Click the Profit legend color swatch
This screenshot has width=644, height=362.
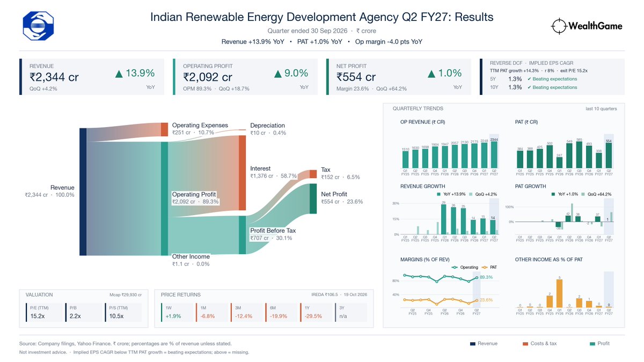[592, 344]
